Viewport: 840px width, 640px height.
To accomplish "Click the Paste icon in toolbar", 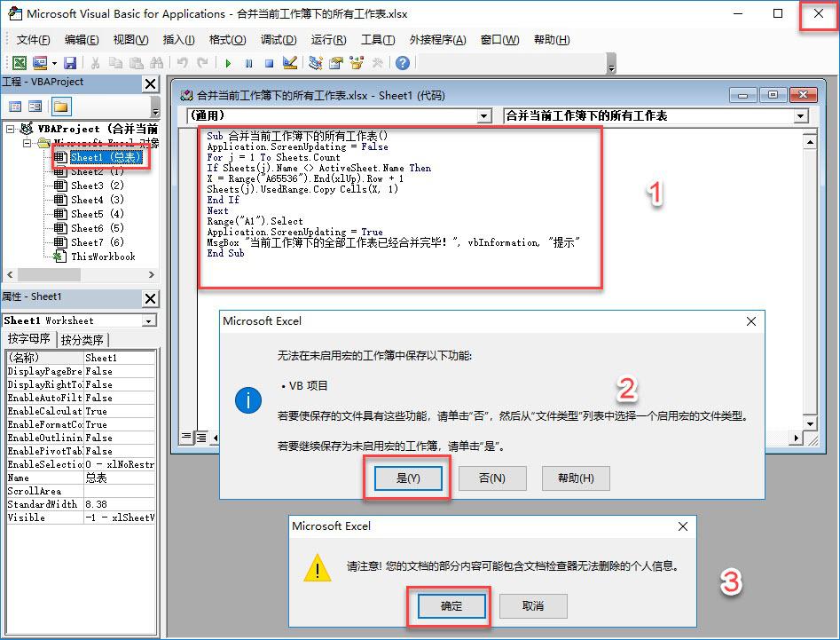I will [x=137, y=63].
